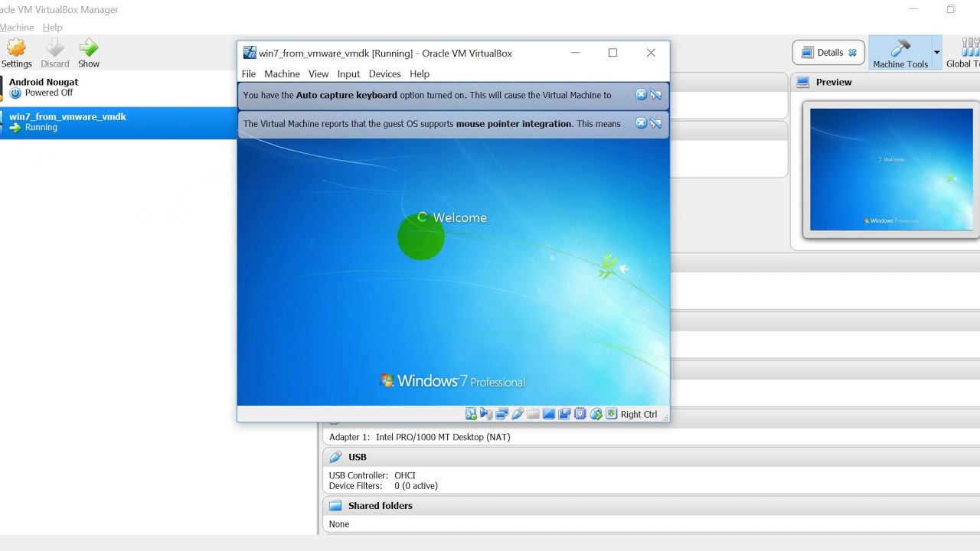The height and width of the screenshot is (551, 980).
Task: Click the Adapter 1 Intel PRO/1000 text
Action: coord(420,437)
